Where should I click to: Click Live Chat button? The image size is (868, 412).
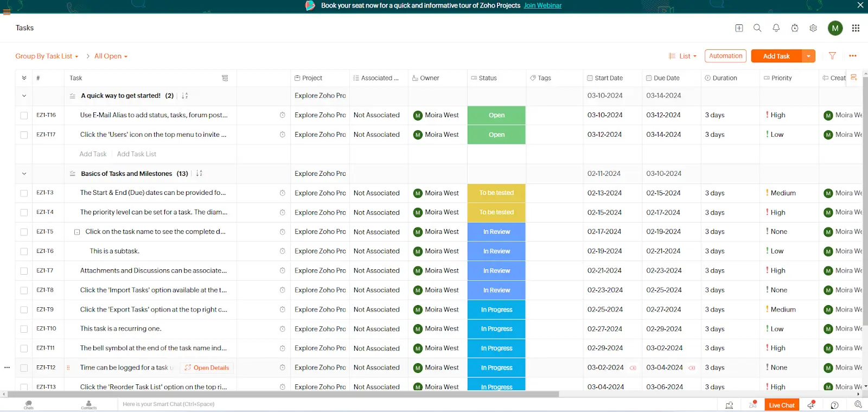click(x=782, y=405)
